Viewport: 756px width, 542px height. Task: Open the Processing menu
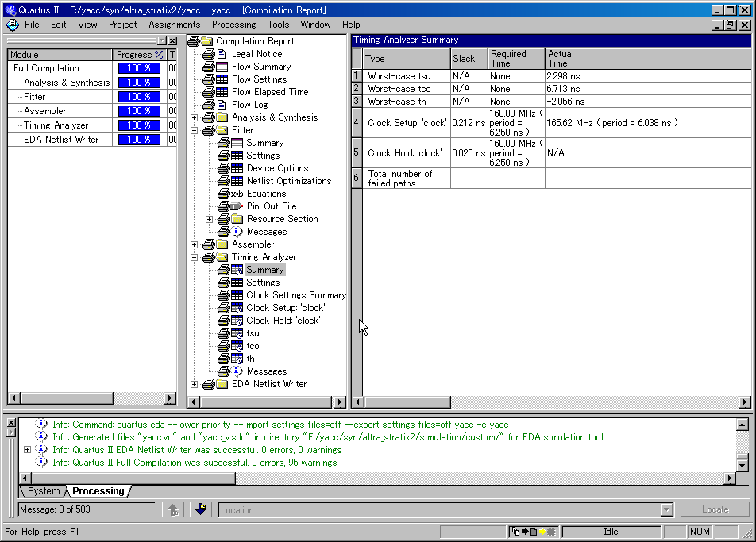[x=233, y=25]
